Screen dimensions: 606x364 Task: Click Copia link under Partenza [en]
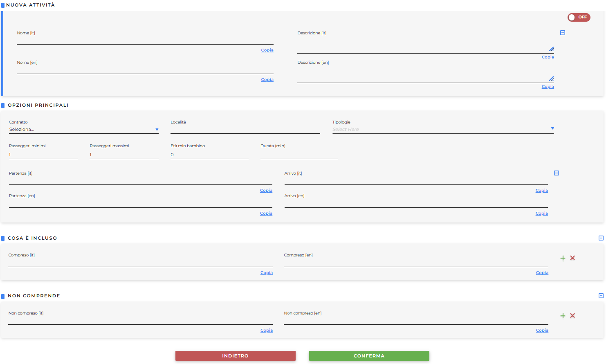(266, 213)
